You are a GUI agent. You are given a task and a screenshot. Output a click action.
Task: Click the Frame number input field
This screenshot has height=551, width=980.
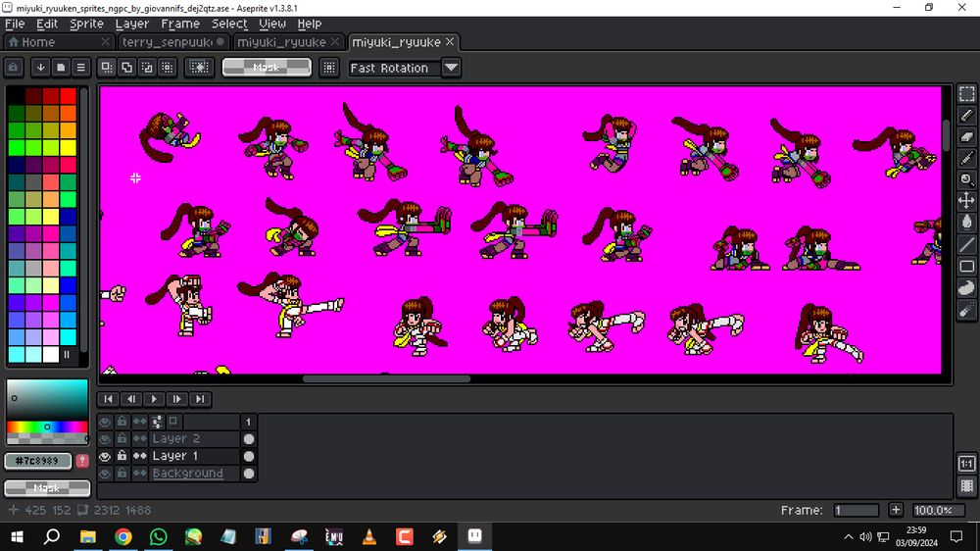click(856, 510)
